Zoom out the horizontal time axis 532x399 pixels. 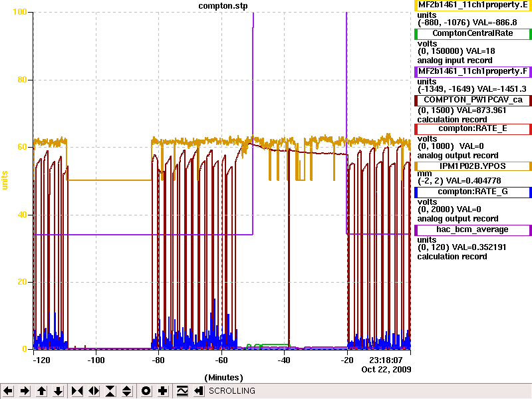(x=94, y=391)
